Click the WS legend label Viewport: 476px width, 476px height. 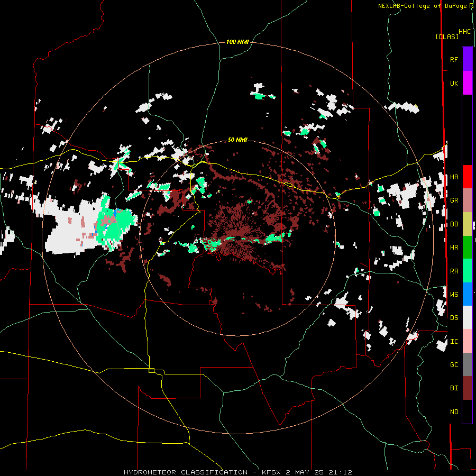pos(454,294)
